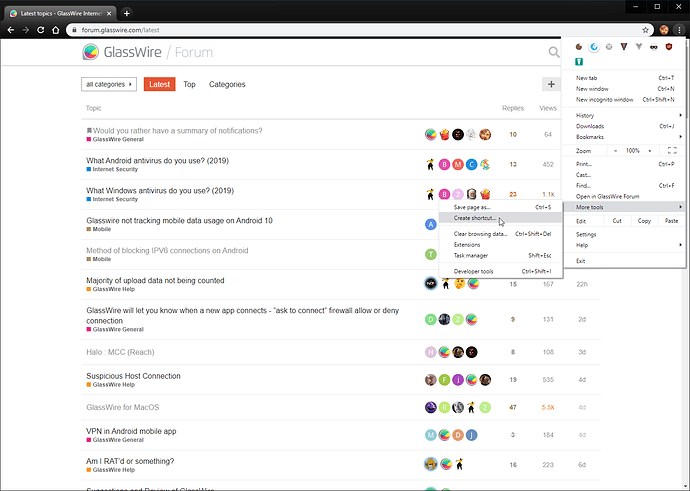690x491 pixels.
Task: Click 'Clear browsing data...' menu entry
Action: tap(481, 233)
